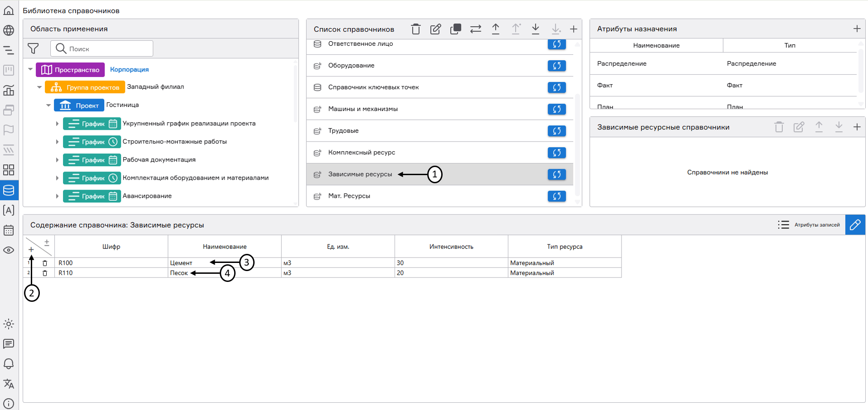Select Трудовые directory in the list
Screen dimensions: 868x410
[343, 131]
